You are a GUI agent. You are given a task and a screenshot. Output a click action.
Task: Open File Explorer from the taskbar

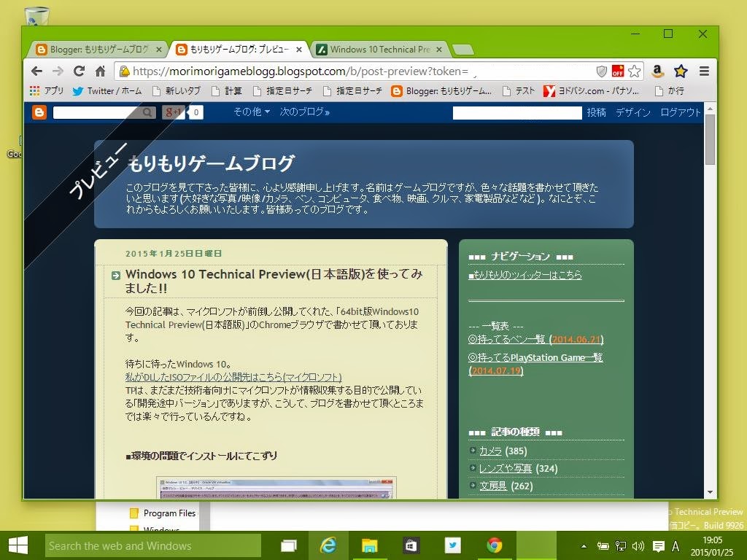coord(369,545)
